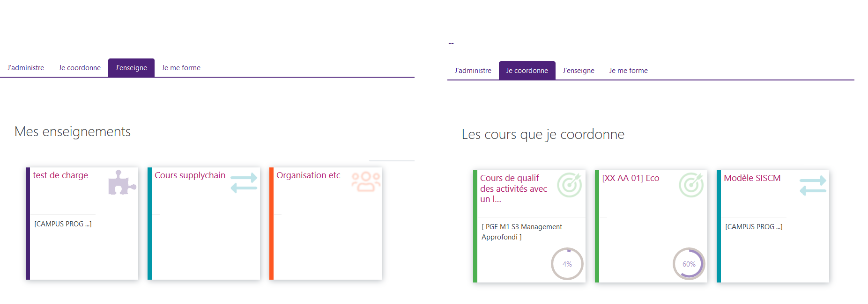Click puzzle piece icon on test de charge
This screenshot has height=304, width=868.
click(x=122, y=182)
